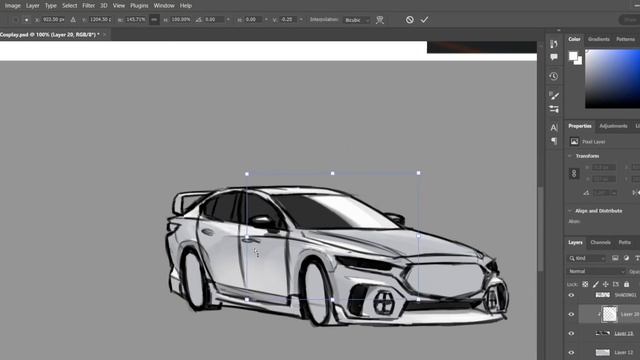Open the Learn panel icon in dock
640x360 pixels.
tap(554, 43)
